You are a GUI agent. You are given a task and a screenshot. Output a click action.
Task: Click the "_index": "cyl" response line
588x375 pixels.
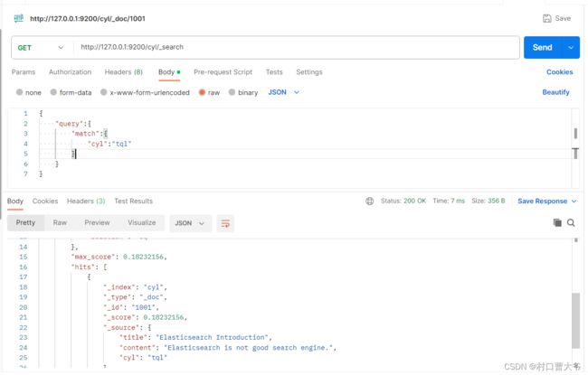[x=135, y=287]
